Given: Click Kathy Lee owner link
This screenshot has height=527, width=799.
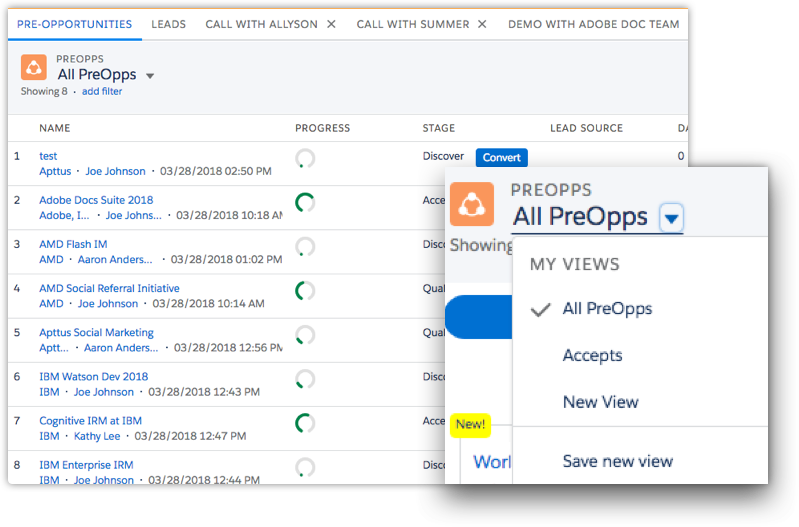Looking at the screenshot, I should pyautogui.click(x=97, y=436).
